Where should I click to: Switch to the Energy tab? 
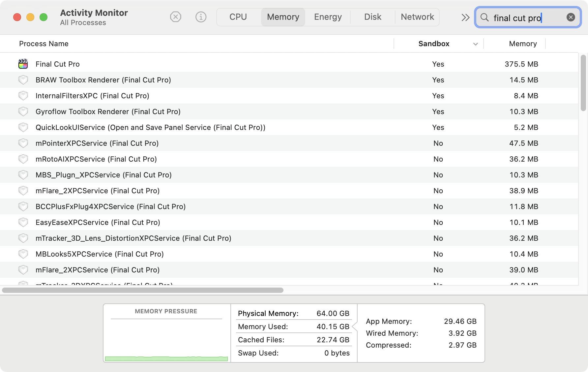pyautogui.click(x=328, y=17)
